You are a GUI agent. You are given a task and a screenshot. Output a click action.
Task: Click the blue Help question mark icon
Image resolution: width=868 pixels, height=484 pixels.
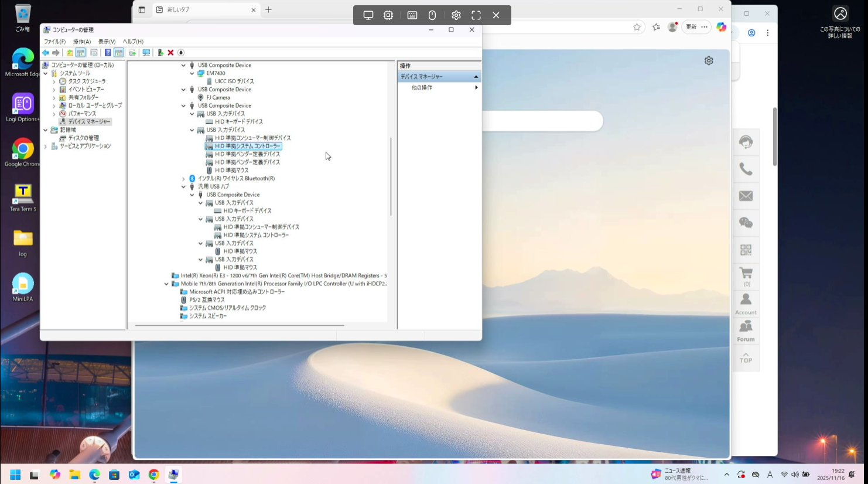(108, 53)
